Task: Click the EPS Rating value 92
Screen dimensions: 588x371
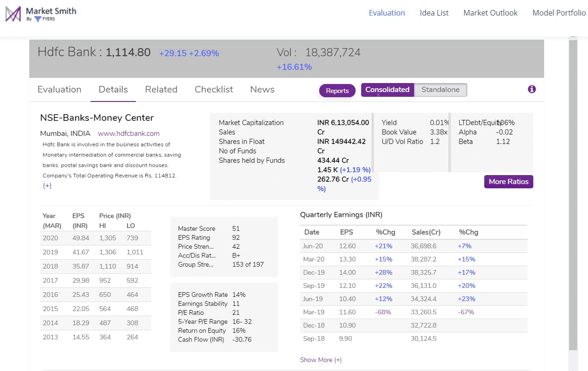Action: (x=236, y=237)
